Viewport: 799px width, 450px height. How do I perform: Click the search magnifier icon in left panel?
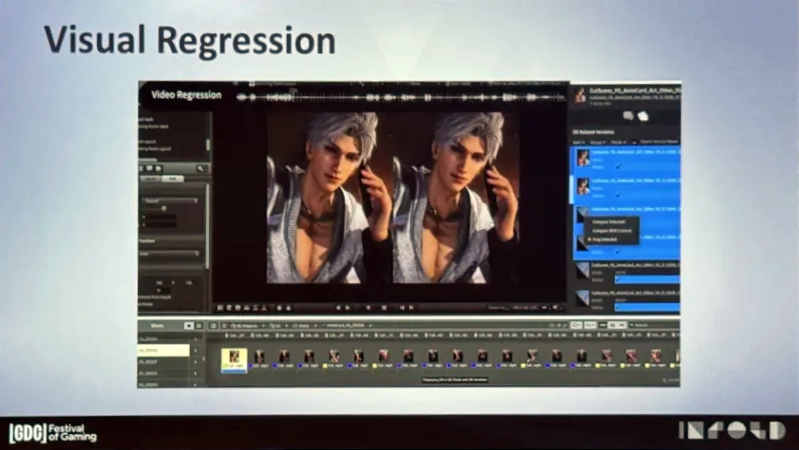(x=201, y=169)
